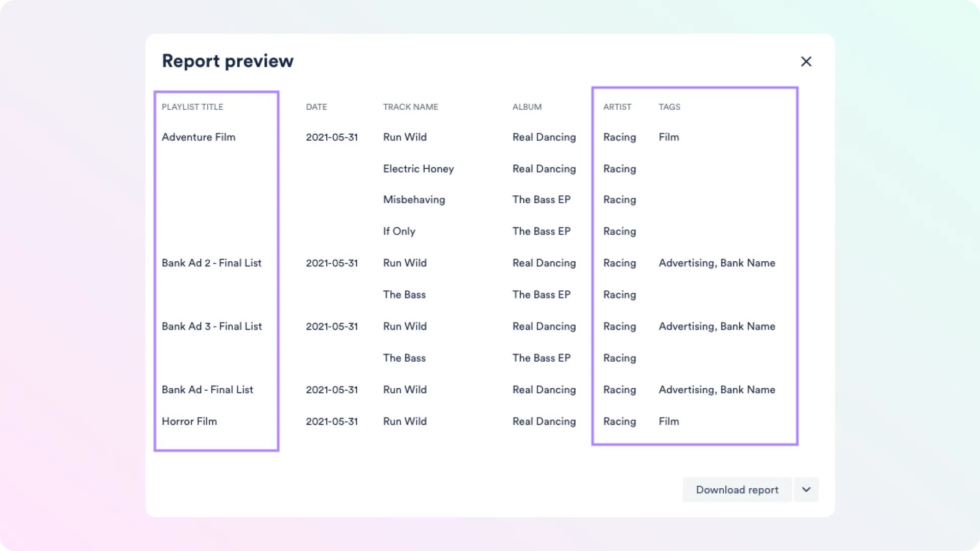Select the Film tag on Horror Film row
Image resolution: width=980 pixels, height=551 pixels.
[669, 421]
